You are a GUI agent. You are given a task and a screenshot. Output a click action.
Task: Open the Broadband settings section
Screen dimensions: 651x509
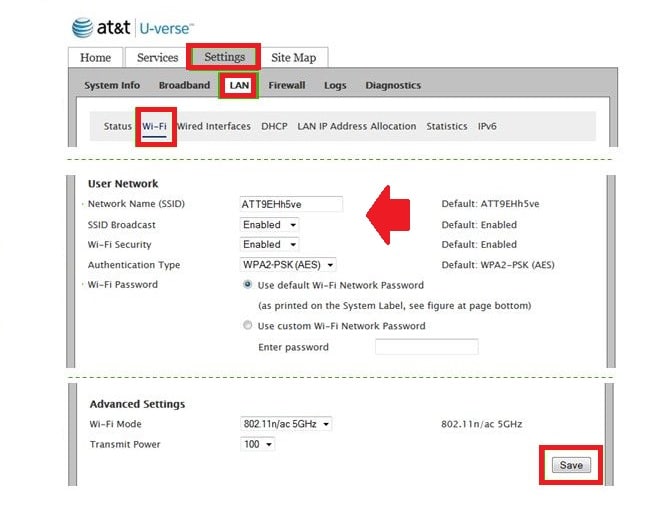pyautogui.click(x=184, y=86)
